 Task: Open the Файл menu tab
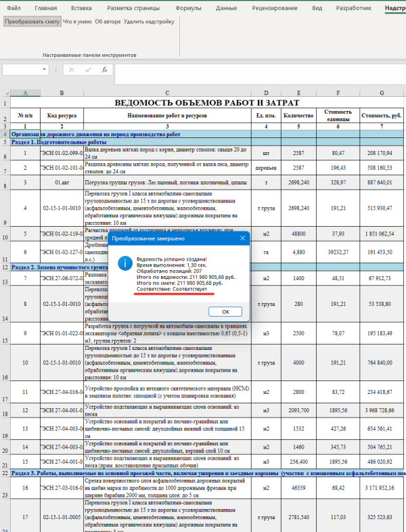[x=14, y=7]
